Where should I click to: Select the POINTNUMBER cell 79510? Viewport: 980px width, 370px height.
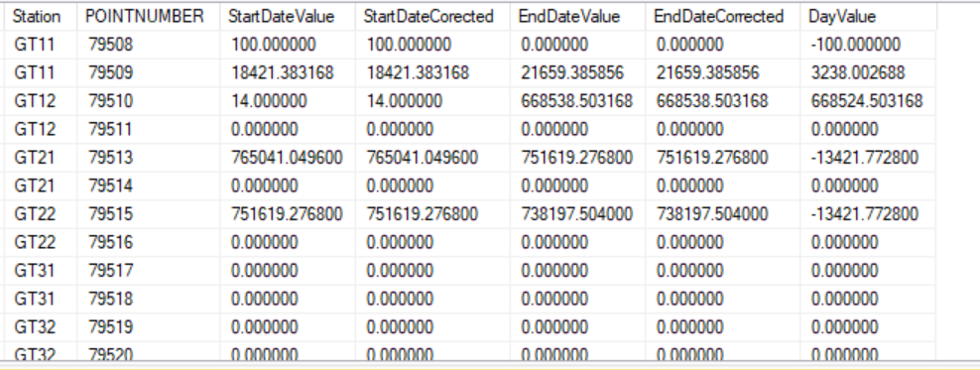click(148, 100)
